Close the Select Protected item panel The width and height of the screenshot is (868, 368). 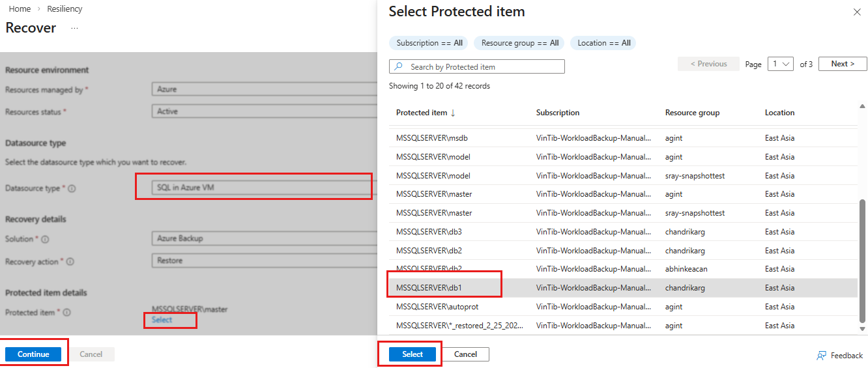pos(856,12)
